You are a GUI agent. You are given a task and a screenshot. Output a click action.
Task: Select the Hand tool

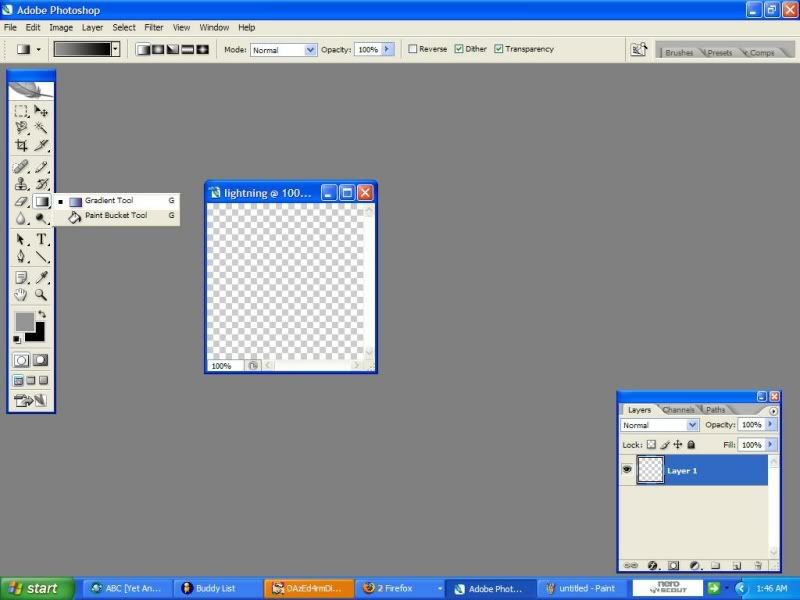click(21, 294)
